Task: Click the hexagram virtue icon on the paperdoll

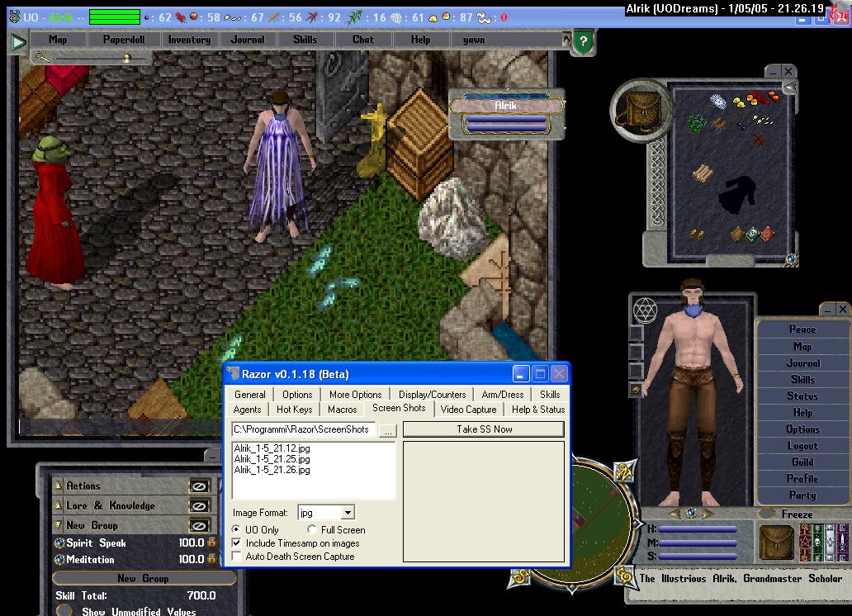Action: coord(645,310)
